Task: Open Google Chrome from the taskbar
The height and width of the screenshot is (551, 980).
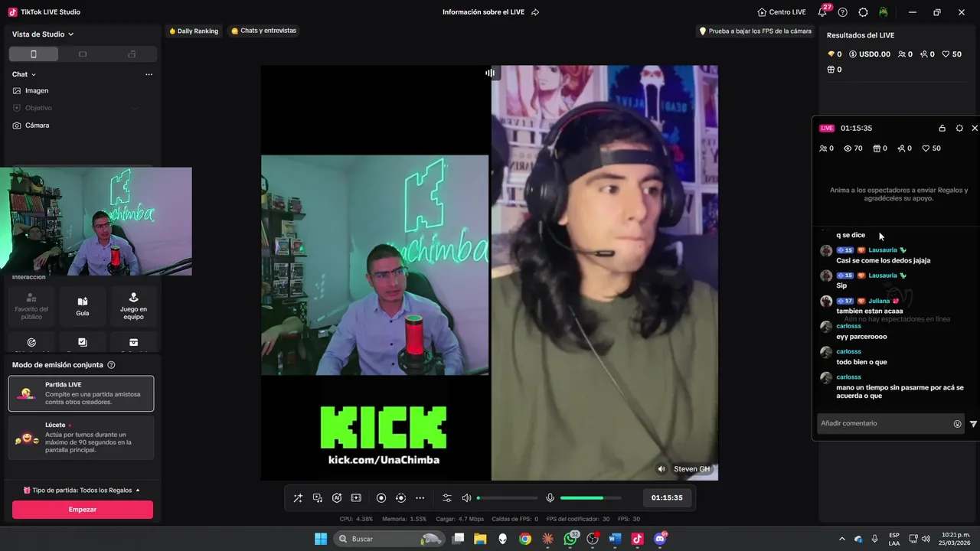Action: tap(525, 539)
